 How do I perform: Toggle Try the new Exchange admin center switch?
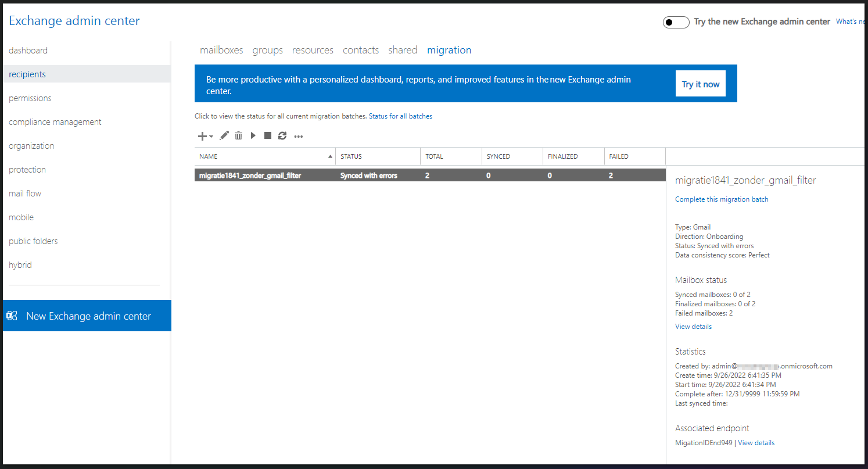676,22
